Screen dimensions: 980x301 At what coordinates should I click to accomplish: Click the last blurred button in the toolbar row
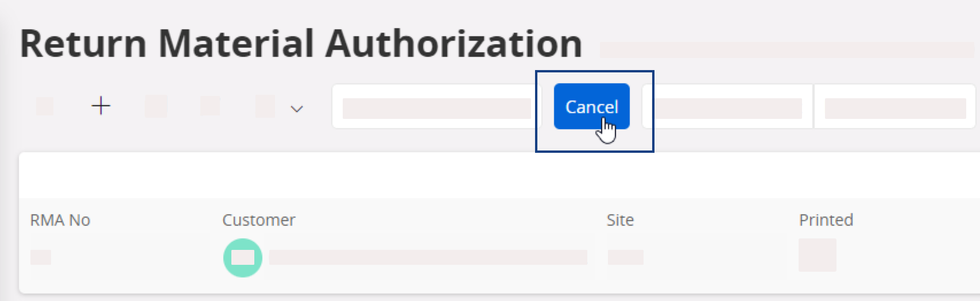pyautogui.click(x=894, y=107)
